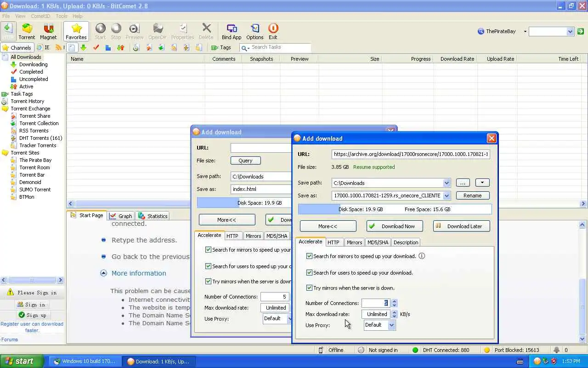Click the green Go button beside search box

tap(581, 31)
